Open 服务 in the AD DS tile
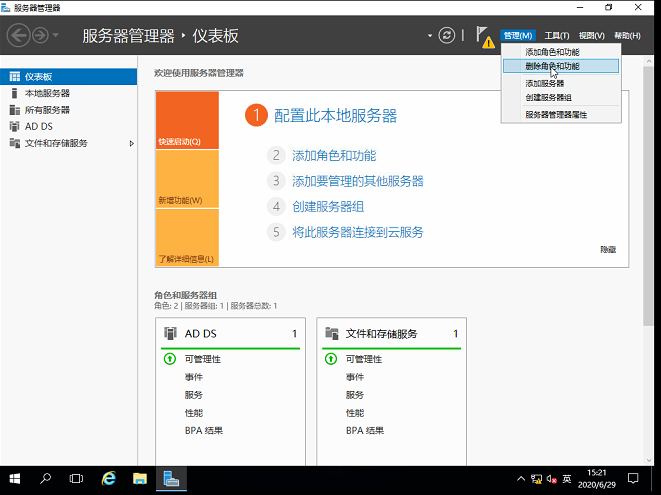Viewport: 661px width, 495px height. pos(194,395)
